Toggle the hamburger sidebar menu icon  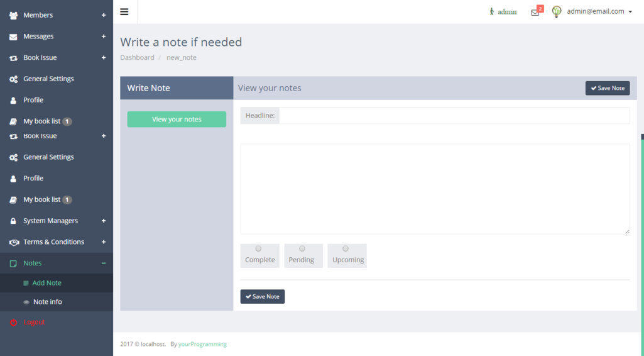coord(124,11)
